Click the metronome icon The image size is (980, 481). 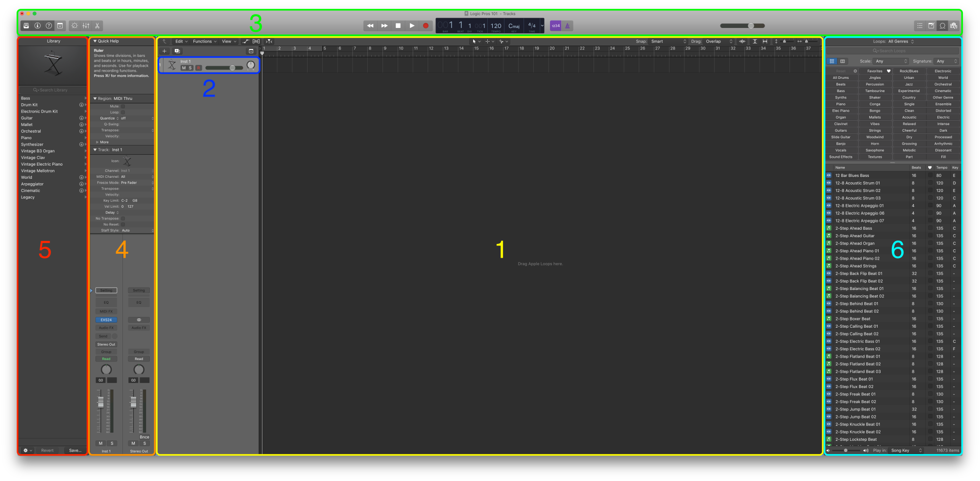[x=568, y=25]
